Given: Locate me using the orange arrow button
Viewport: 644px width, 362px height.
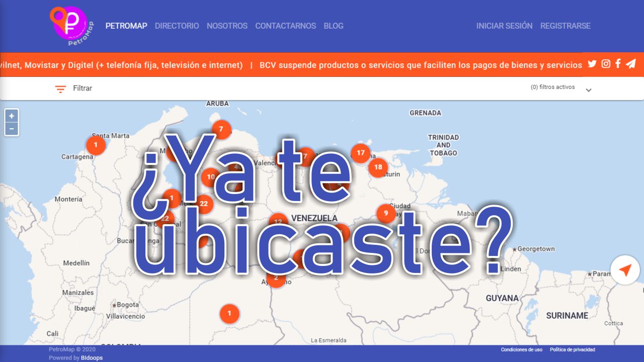Looking at the screenshot, I should tap(625, 270).
